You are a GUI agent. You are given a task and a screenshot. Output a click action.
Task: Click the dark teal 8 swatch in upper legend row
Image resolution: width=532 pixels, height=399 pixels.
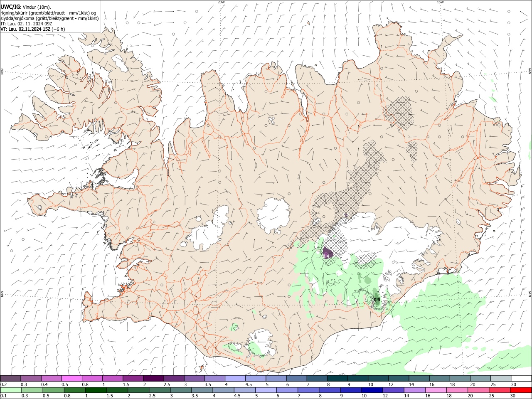[x=337, y=379]
